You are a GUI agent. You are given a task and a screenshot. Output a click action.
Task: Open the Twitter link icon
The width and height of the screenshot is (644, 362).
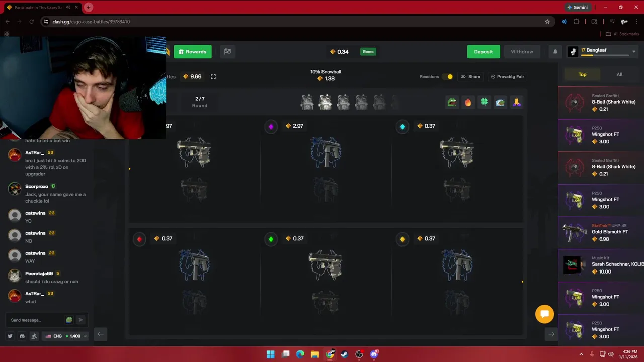pyautogui.click(x=10, y=336)
